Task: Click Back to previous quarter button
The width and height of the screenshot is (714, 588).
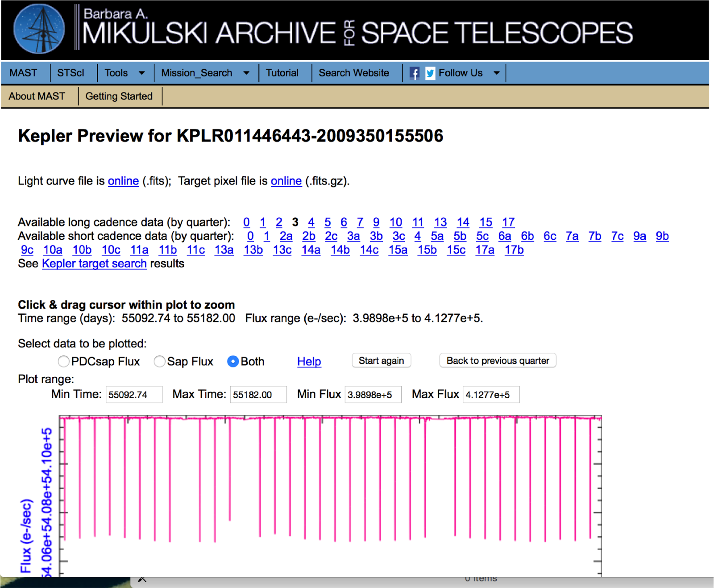Action: (498, 361)
